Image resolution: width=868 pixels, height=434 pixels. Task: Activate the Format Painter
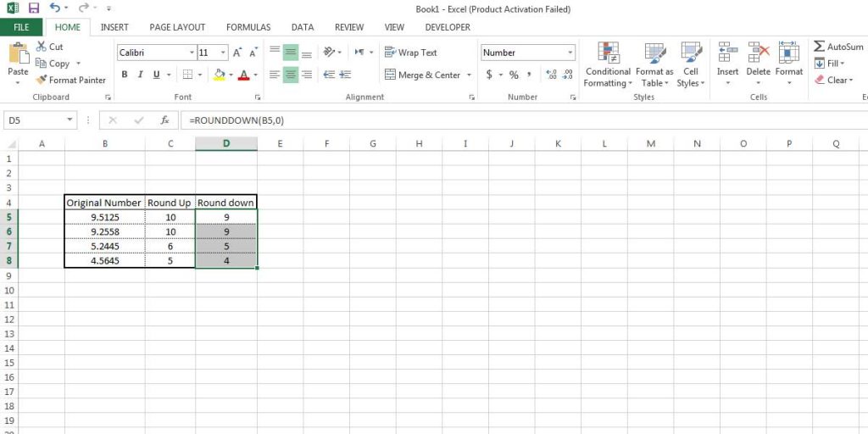[x=70, y=81]
